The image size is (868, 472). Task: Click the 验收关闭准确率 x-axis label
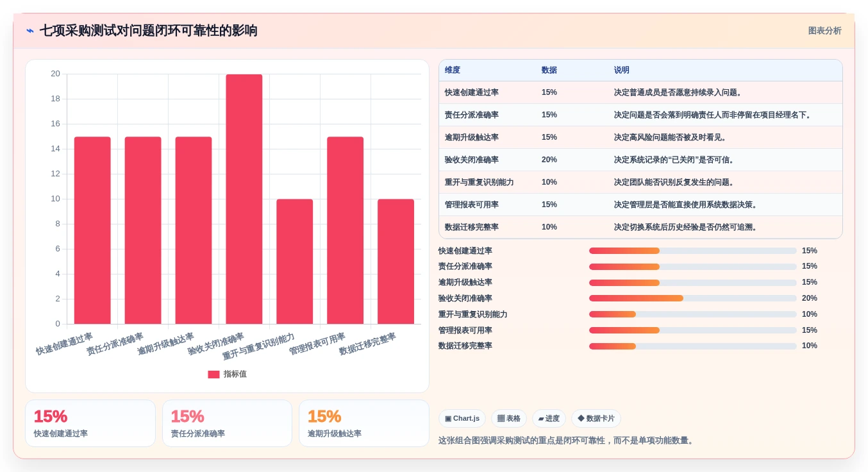pos(215,344)
